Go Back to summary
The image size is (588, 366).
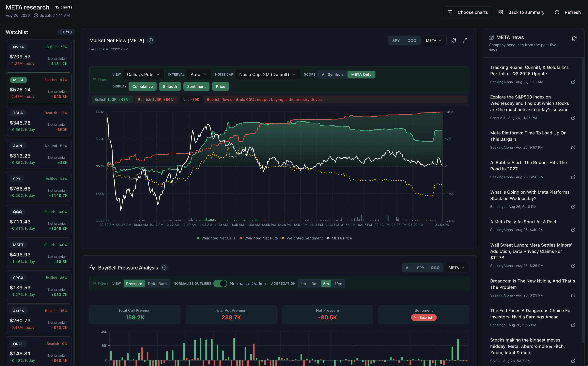pyautogui.click(x=521, y=12)
